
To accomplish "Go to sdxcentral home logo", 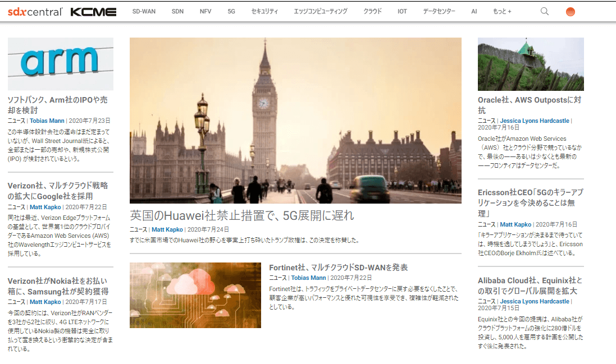I will click(35, 12).
